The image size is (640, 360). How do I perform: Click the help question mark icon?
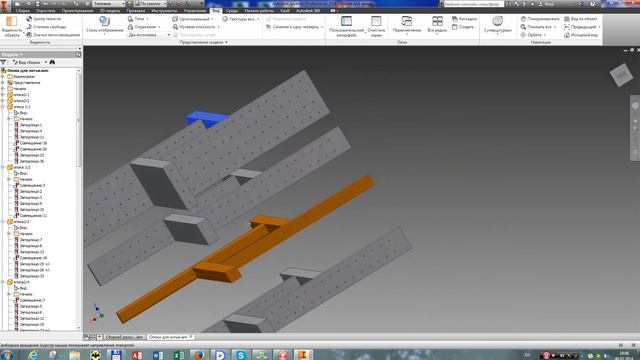[x=592, y=4]
